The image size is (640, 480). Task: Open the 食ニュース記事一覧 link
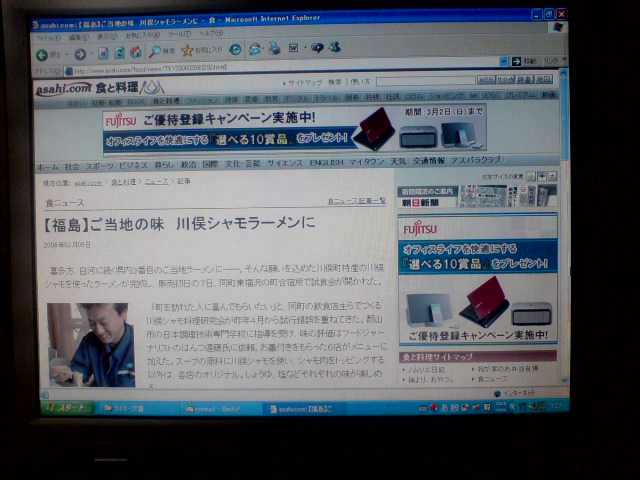coord(357,201)
